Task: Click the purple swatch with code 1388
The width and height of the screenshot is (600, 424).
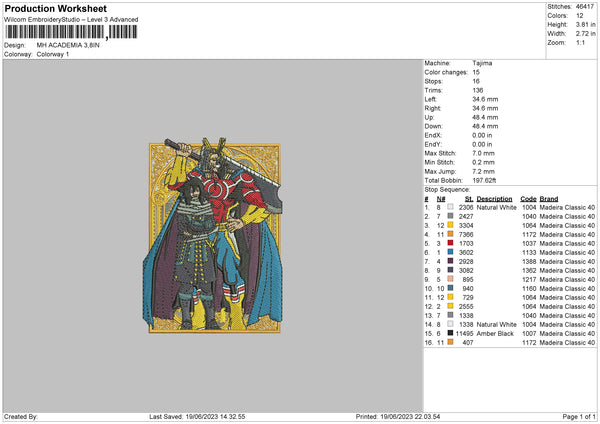Action: 450,261
